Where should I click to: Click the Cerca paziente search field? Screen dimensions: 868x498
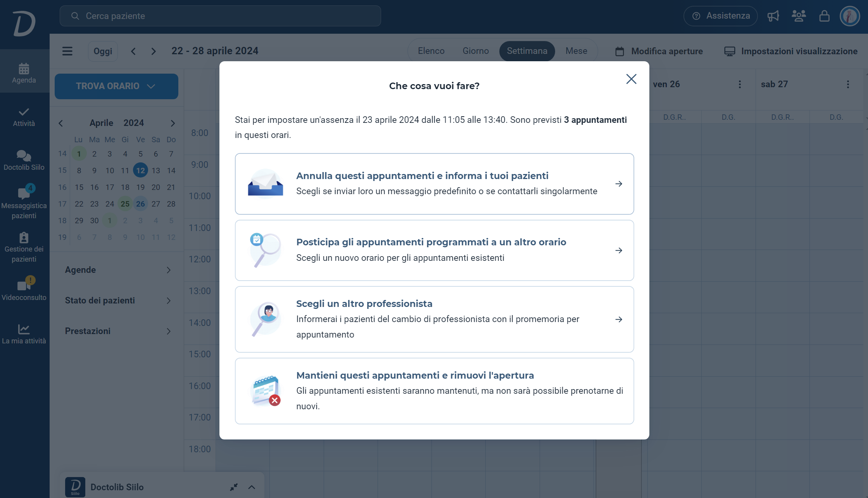coord(220,16)
